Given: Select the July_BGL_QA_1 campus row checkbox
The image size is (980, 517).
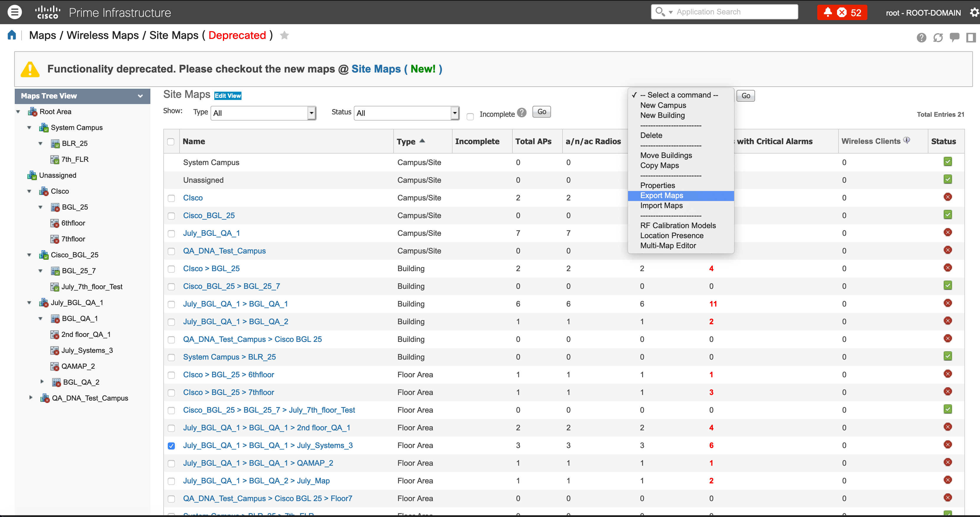Looking at the screenshot, I should click(x=172, y=233).
